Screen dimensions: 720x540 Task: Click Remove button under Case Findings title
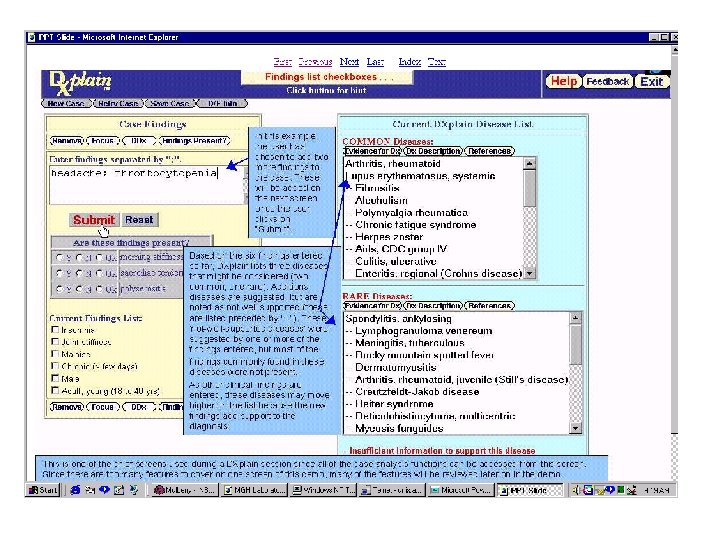(67, 141)
